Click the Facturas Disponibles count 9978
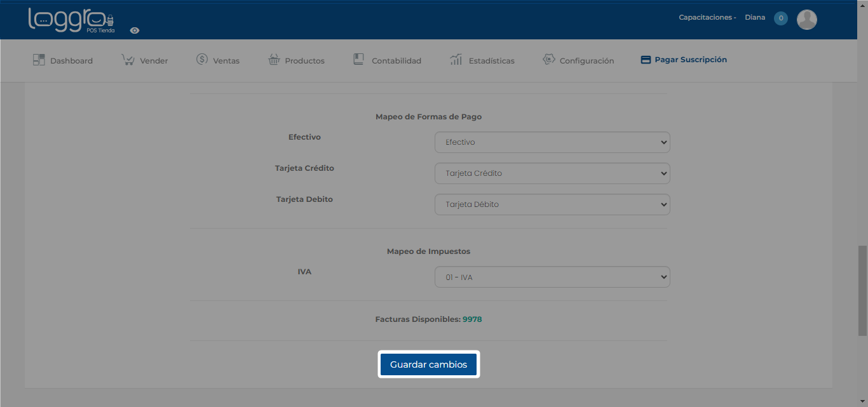This screenshot has width=868, height=407. 472,319
